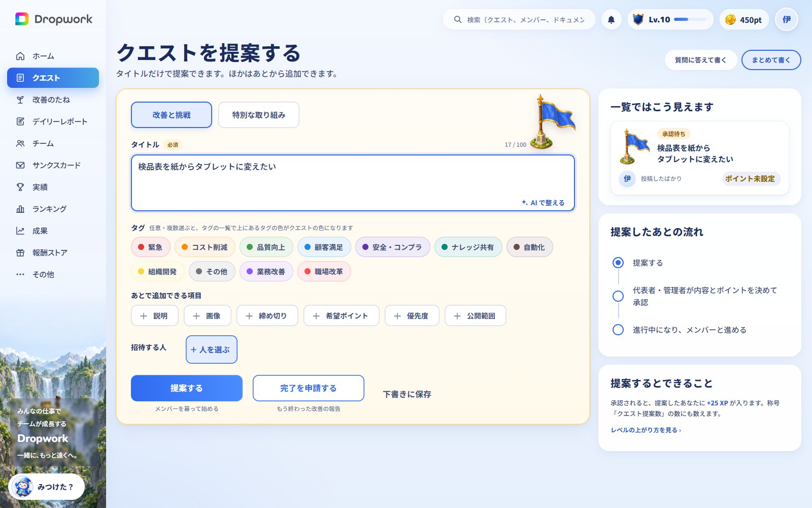Viewport: 812px width, 508px height.
Task: Open the user avatar 伊 menu
Action: [787, 19]
